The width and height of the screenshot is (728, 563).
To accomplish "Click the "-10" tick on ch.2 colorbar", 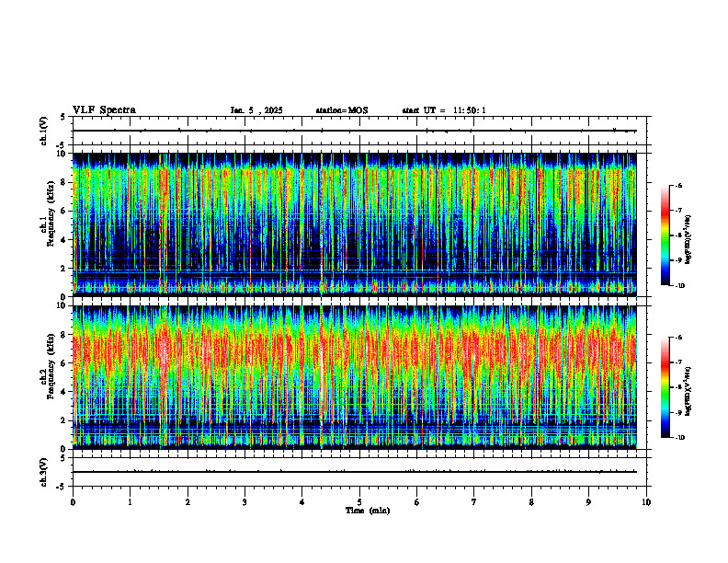I will 679,438.
